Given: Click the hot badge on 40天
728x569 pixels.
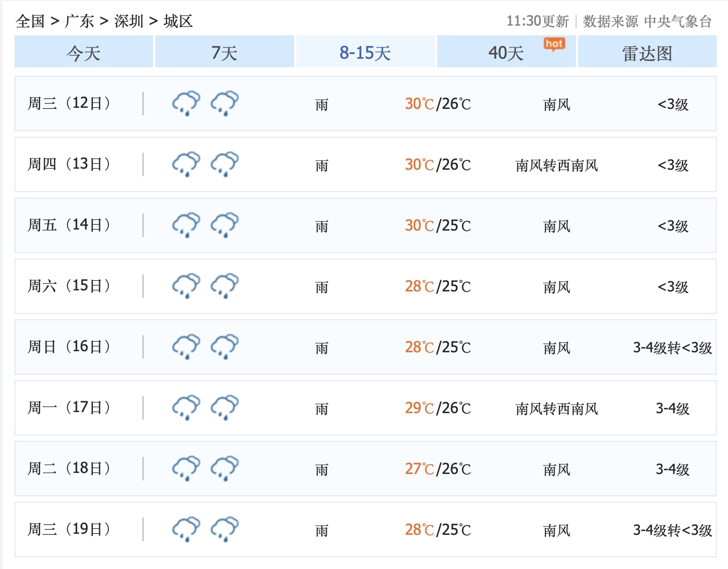Looking at the screenshot, I should [554, 44].
